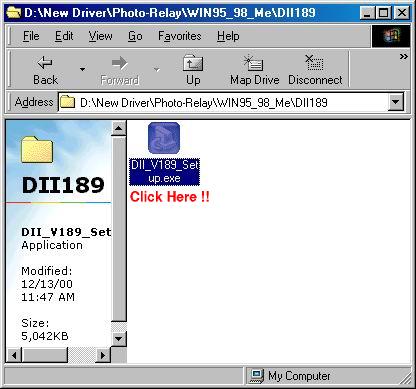
Task: Click inside the Address path field
Action: pyautogui.click(x=223, y=102)
